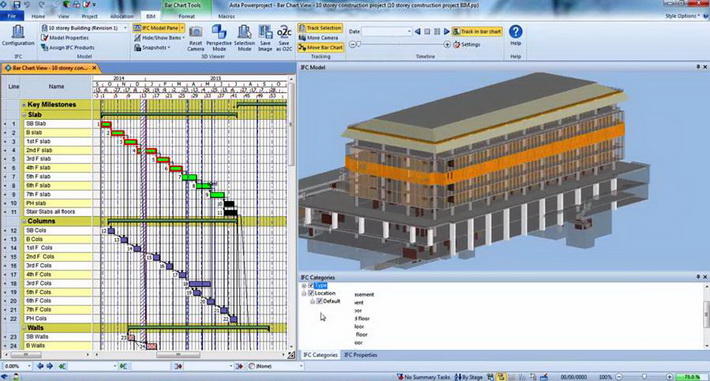This screenshot has width=710, height=381.
Task: Toggle Track Selection
Action: (320, 28)
